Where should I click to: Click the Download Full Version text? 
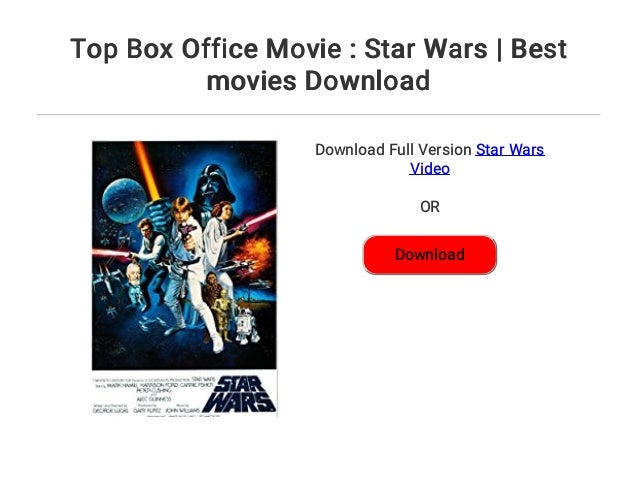pyautogui.click(x=393, y=150)
